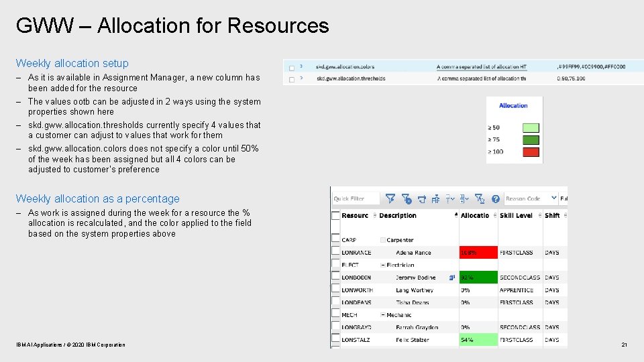Click the Allocation column header
Screen dimensions: 644x362
pos(475,215)
